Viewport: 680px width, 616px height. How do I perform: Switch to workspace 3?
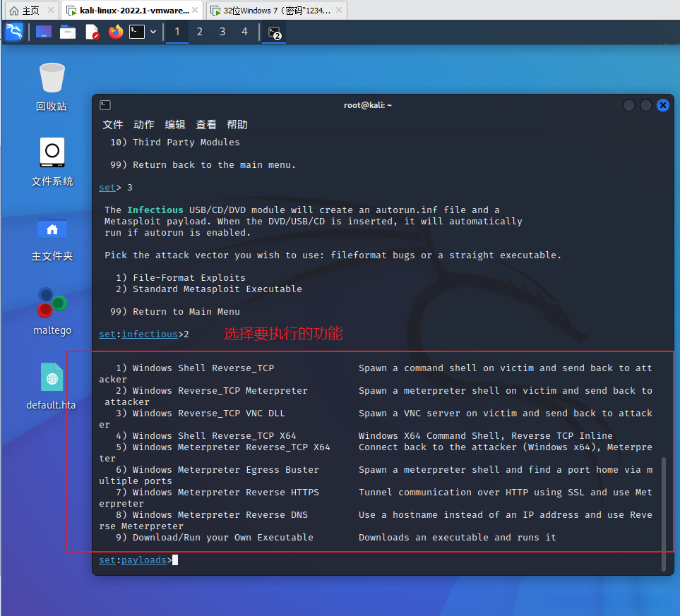pos(222,32)
